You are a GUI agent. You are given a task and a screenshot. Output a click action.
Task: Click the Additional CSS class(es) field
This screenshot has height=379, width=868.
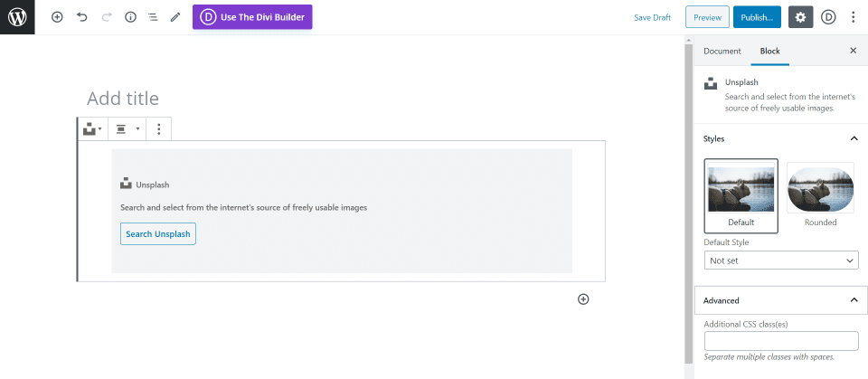click(x=781, y=341)
